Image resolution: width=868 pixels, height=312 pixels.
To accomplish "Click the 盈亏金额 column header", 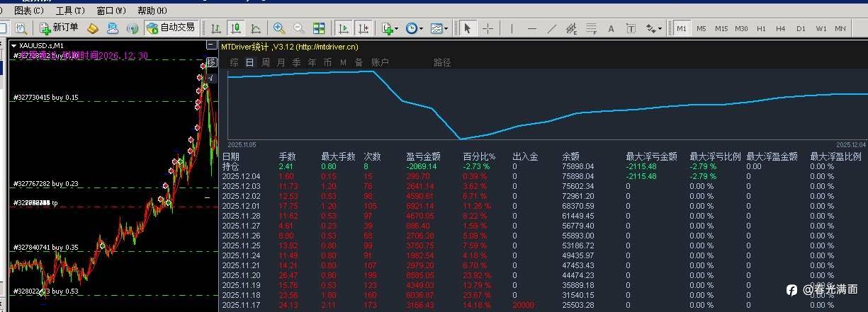I will coord(423,156).
